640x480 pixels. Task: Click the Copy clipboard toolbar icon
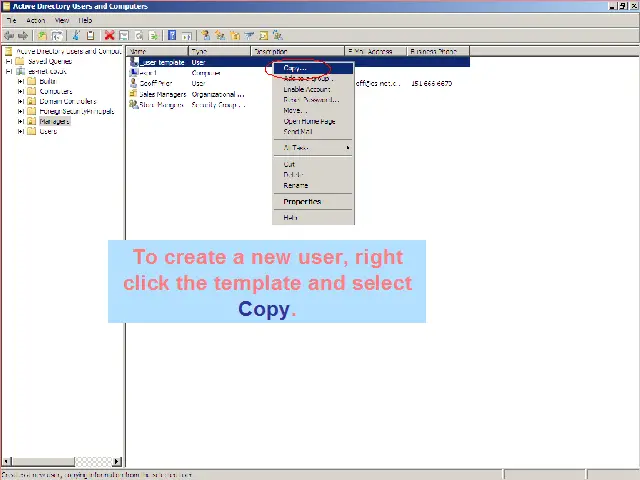pyautogui.click(x=91, y=36)
